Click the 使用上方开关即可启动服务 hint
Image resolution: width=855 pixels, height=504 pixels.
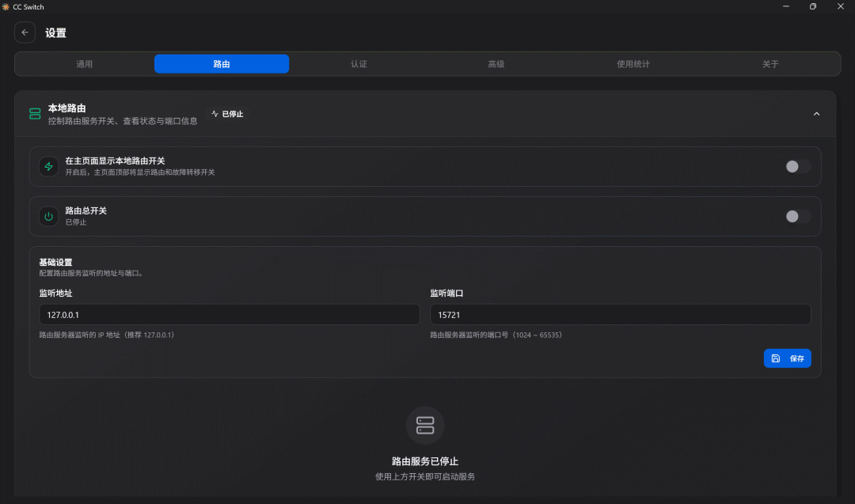(425, 477)
